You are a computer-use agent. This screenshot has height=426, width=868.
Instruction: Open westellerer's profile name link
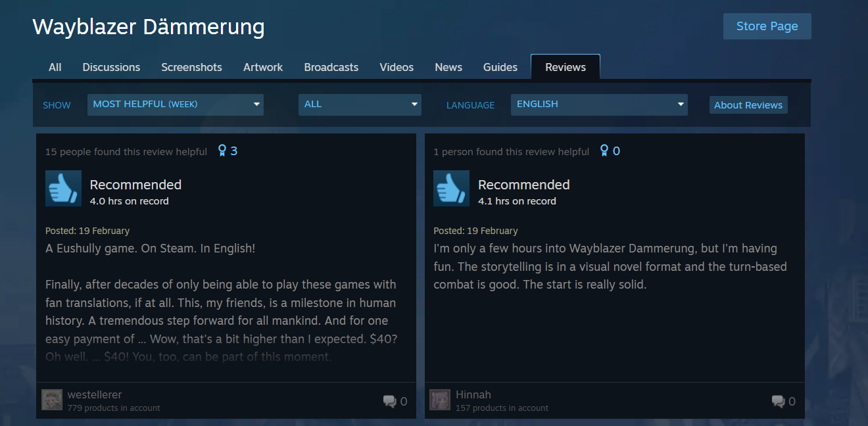pyautogui.click(x=95, y=394)
